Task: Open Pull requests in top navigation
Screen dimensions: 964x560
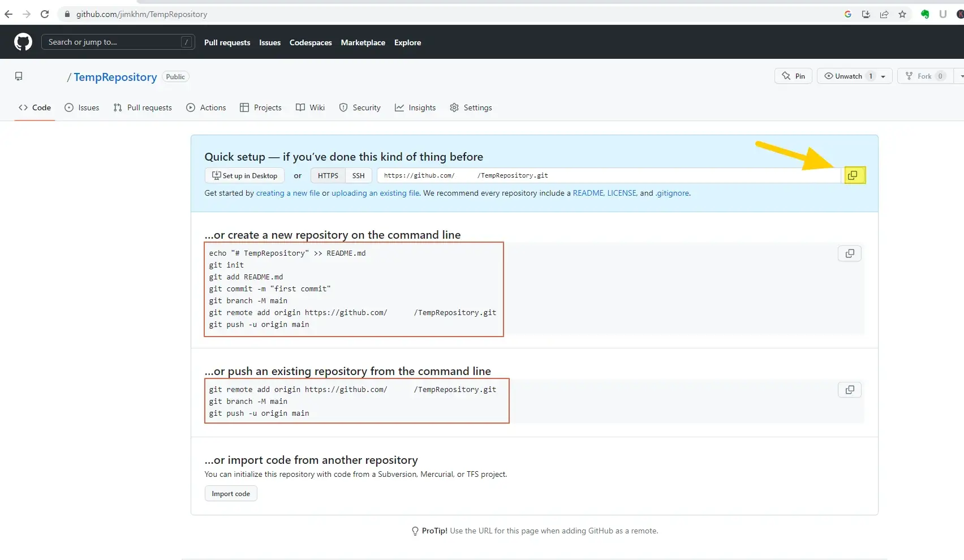Action: [227, 42]
